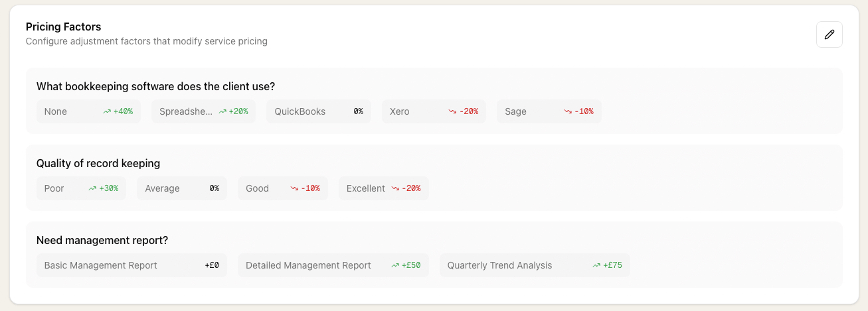Select the Quarterly Trend Analysis chip
868x311 pixels.
[x=535, y=265]
